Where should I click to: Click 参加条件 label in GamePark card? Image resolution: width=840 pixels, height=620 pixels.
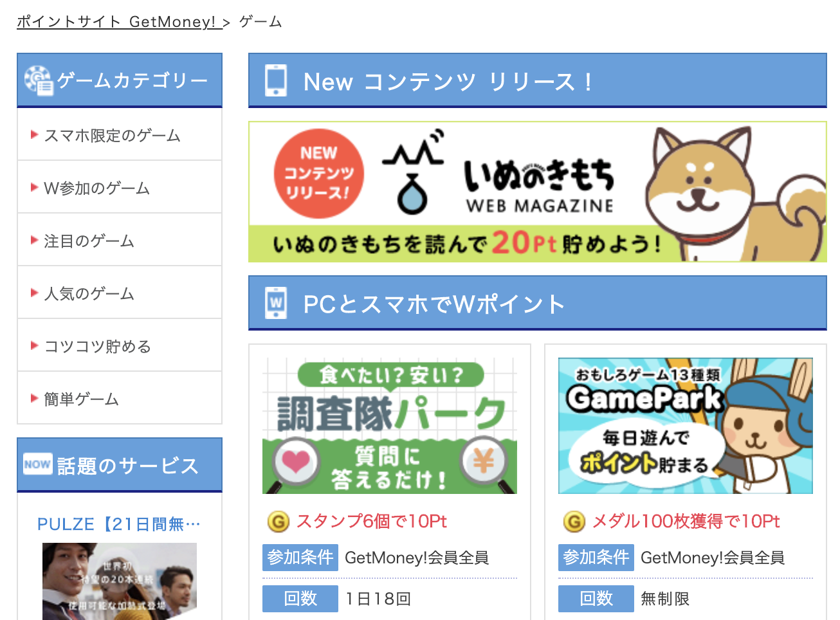[x=596, y=557]
